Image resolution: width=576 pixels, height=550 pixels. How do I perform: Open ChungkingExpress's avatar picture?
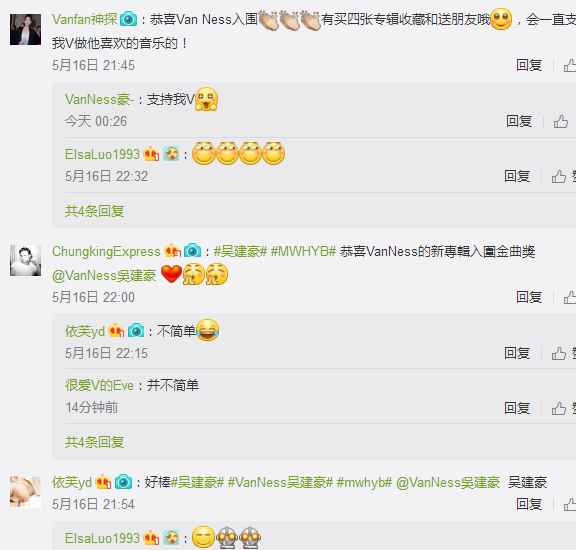pos(25,260)
